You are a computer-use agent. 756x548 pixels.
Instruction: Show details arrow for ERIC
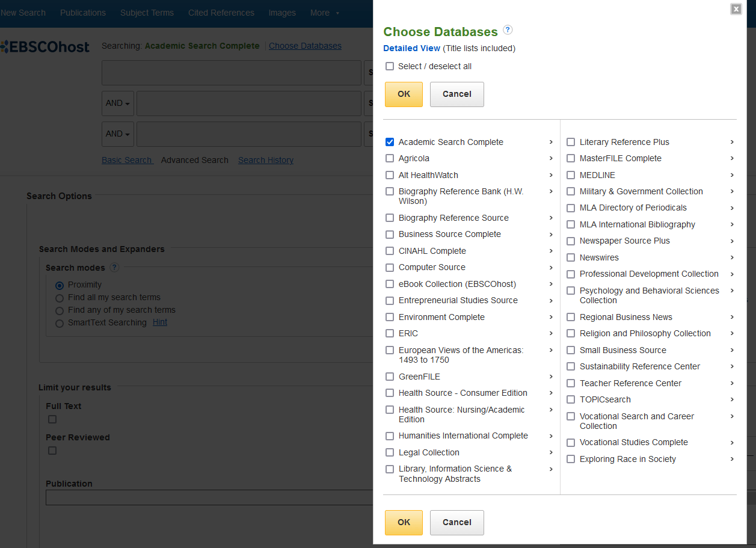[551, 333]
